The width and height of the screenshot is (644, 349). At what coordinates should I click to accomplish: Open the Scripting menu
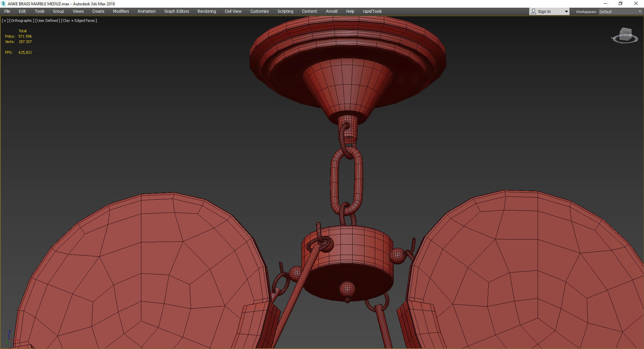(285, 11)
